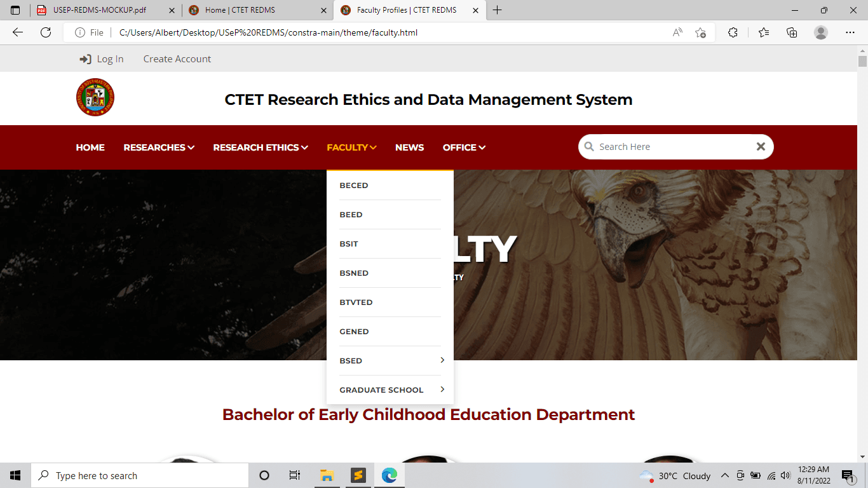The width and height of the screenshot is (868, 488).
Task: Click the Bachelor of Early Childhood Education heading
Action: pyautogui.click(x=428, y=415)
